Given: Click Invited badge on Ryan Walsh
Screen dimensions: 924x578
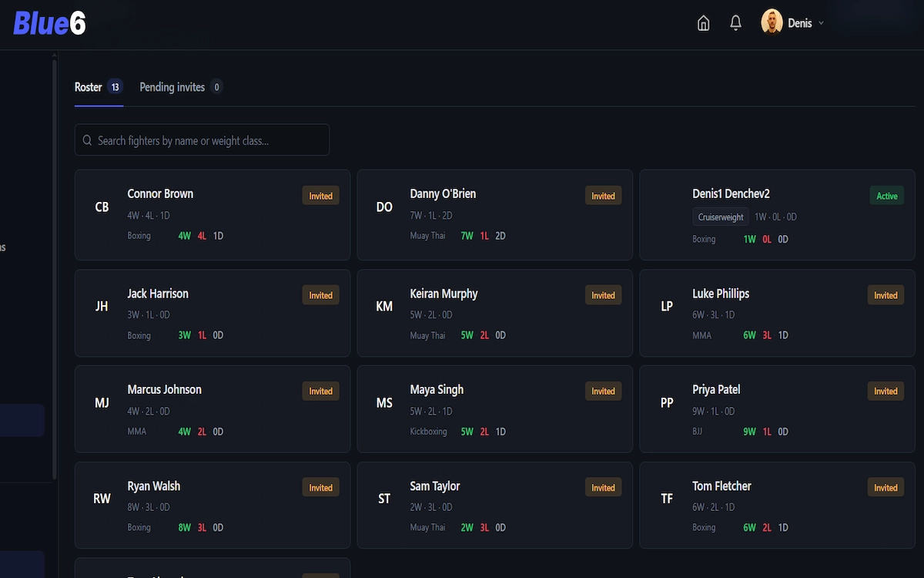Looking at the screenshot, I should coord(320,488).
